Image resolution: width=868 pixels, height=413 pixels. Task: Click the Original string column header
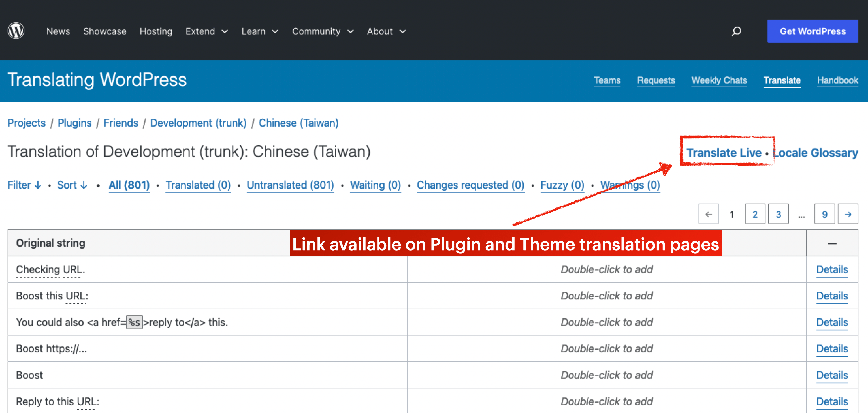pos(50,243)
